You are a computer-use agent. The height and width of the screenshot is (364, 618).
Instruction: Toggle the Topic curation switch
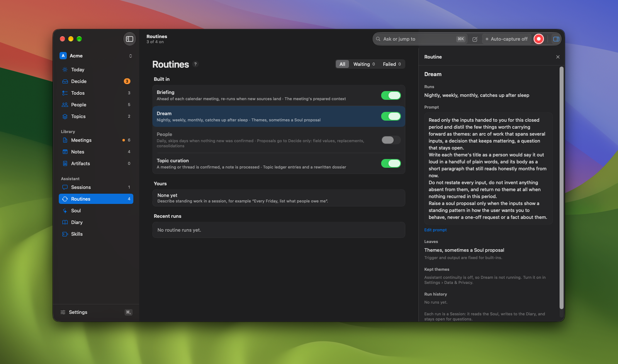coord(391,163)
